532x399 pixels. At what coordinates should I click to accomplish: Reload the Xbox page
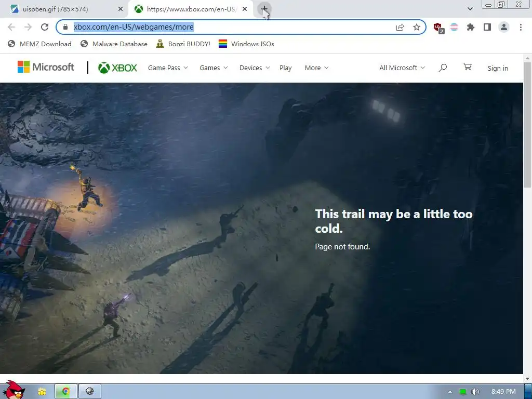(45, 27)
